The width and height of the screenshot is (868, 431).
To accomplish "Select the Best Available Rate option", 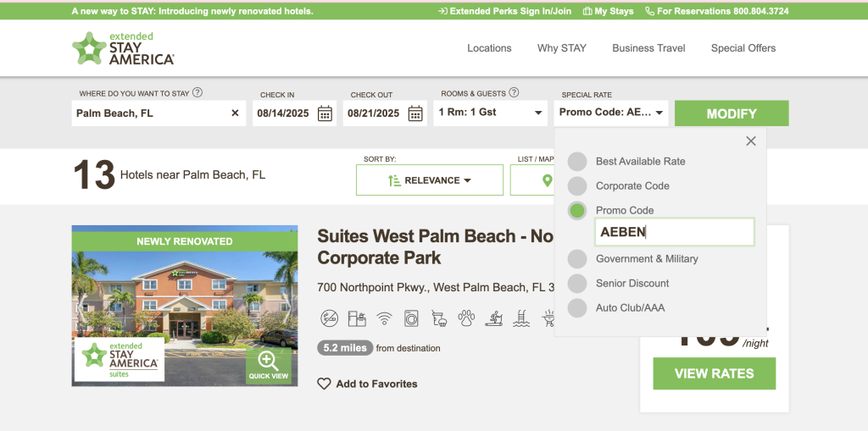I will [576, 162].
